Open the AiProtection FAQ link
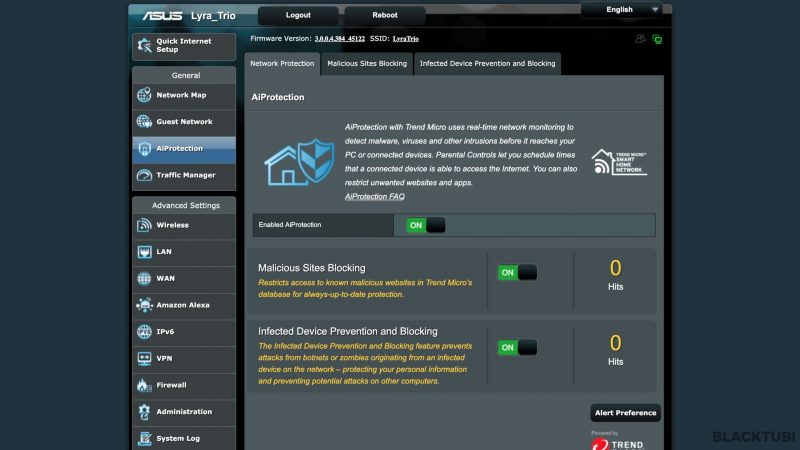This screenshot has height=450, width=800. tap(374, 196)
